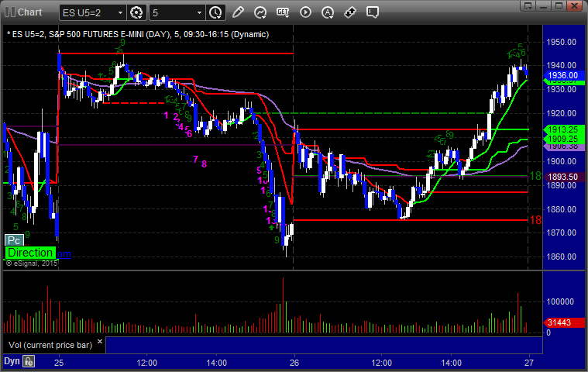Click the date 27 on time axis
Screen dimensions: 588x372
tap(529, 363)
